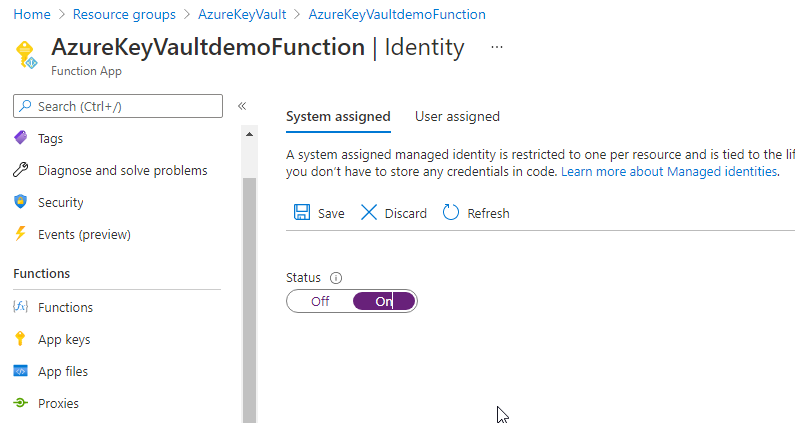
Task: Click the Security shield icon
Action: pos(20,201)
